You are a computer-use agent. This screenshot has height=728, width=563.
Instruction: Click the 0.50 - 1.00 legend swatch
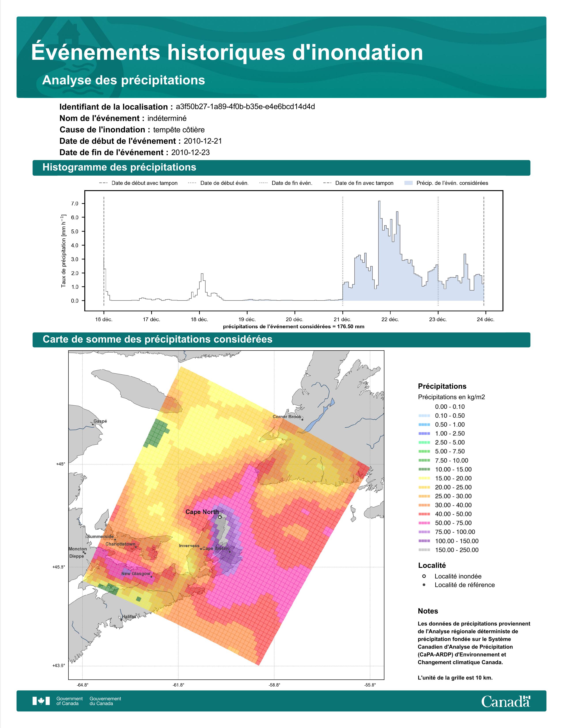pos(424,425)
